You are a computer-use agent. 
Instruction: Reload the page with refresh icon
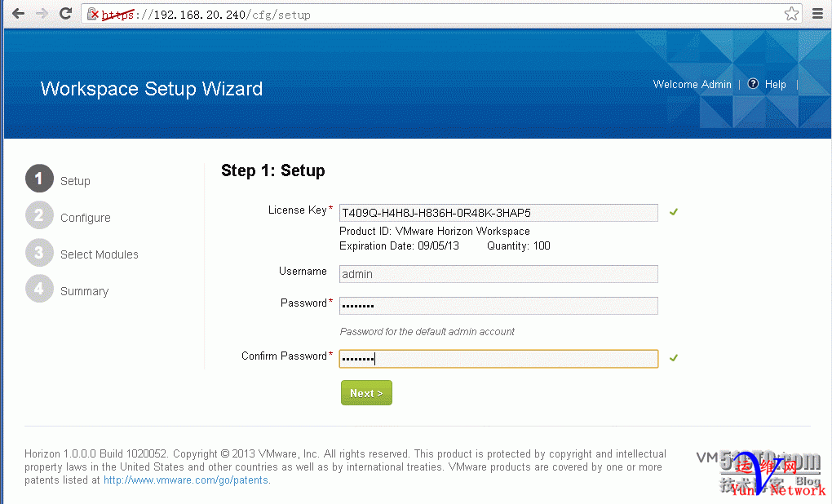tap(65, 14)
